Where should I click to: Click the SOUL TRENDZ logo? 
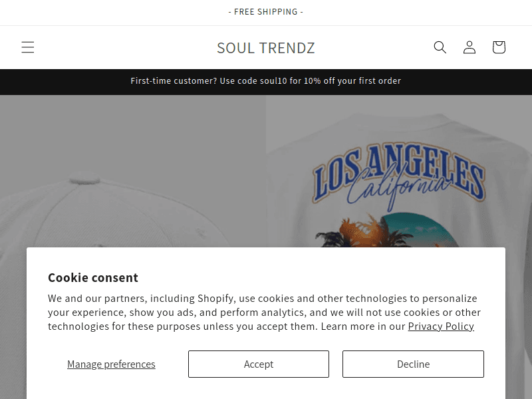265,47
